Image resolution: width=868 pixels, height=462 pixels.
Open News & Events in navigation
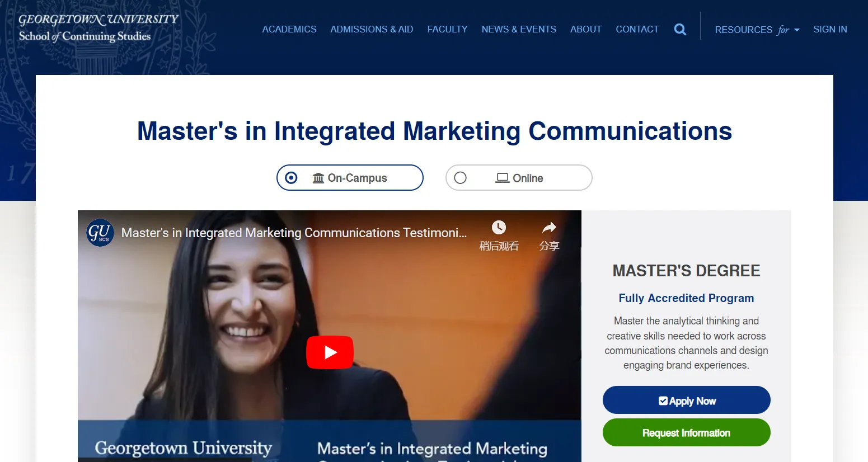(519, 29)
